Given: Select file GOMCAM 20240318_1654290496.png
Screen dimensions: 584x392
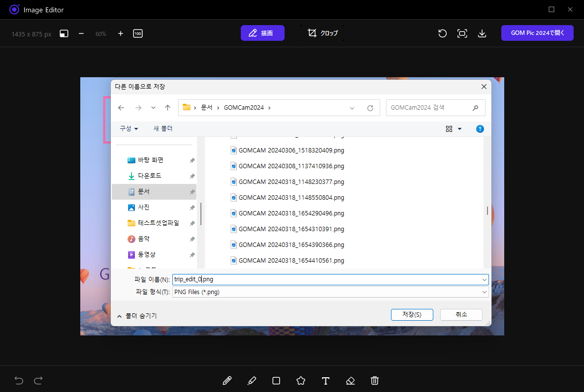Looking at the screenshot, I should coord(291,213).
